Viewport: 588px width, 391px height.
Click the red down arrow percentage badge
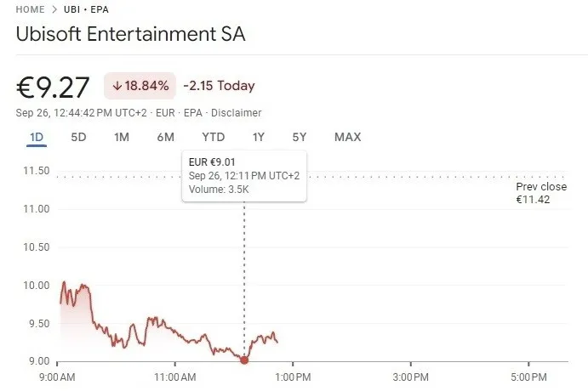click(140, 86)
